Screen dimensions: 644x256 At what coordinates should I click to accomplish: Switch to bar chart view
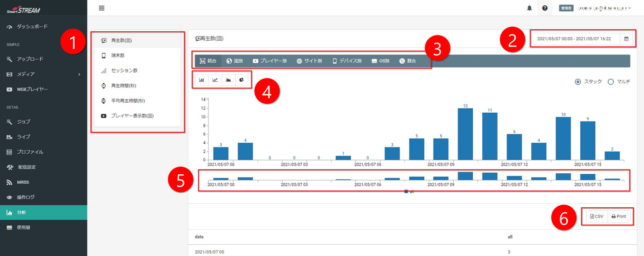pyautogui.click(x=202, y=80)
